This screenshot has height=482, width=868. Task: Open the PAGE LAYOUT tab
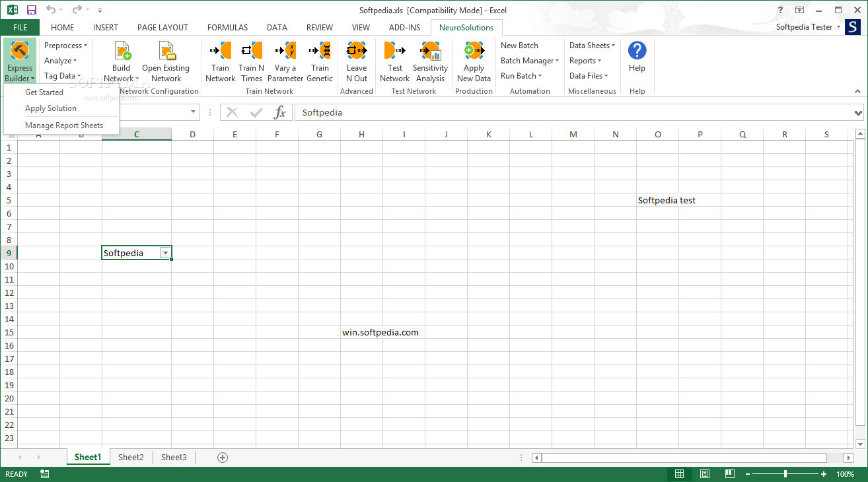[163, 28]
